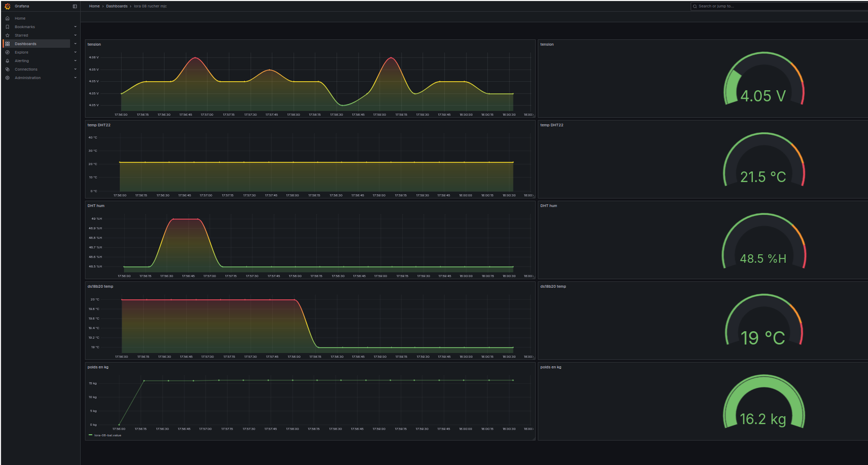
Task: Expand the Starred section chevron
Action: click(x=75, y=36)
